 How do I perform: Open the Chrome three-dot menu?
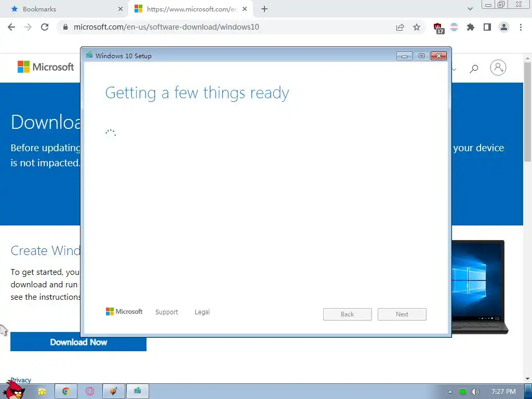[521, 27]
